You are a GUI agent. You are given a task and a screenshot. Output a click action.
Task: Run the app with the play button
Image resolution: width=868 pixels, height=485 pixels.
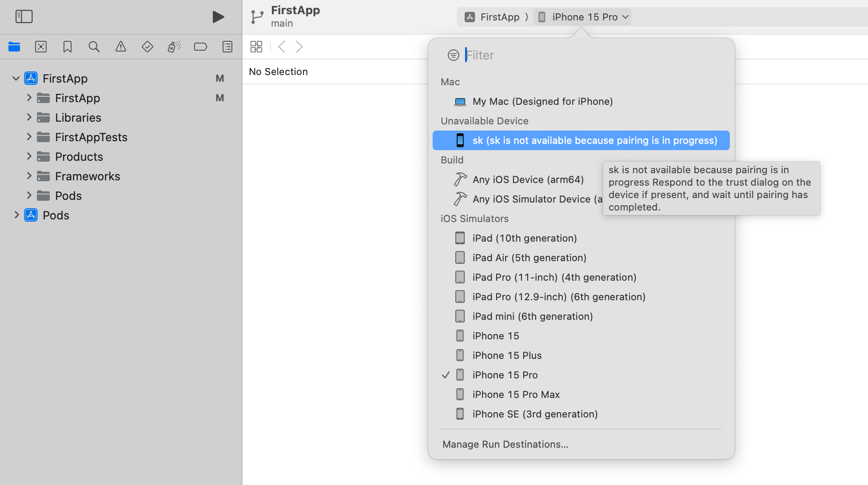pyautogui.click(x=218, y=17)
